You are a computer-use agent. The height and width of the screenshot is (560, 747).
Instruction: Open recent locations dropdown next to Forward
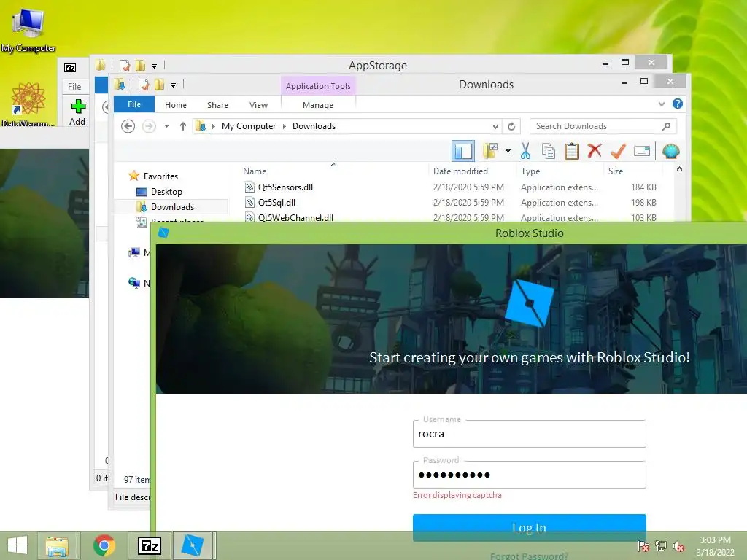167,126
